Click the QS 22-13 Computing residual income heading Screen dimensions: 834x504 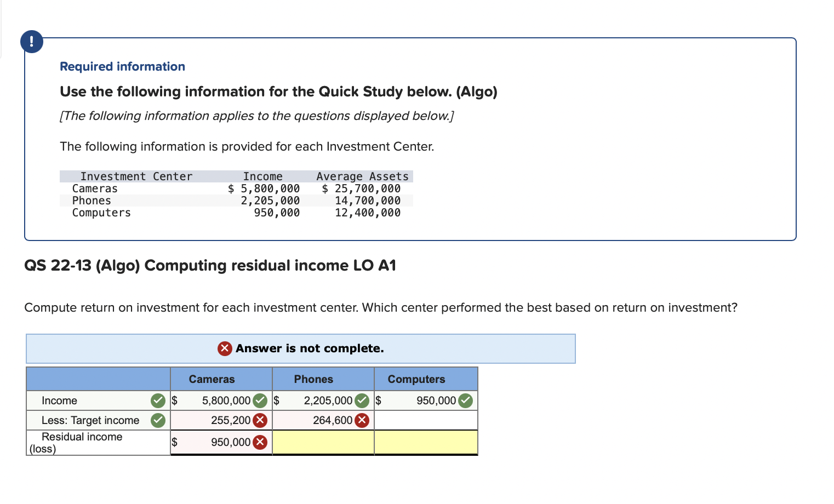pos(210,265)
